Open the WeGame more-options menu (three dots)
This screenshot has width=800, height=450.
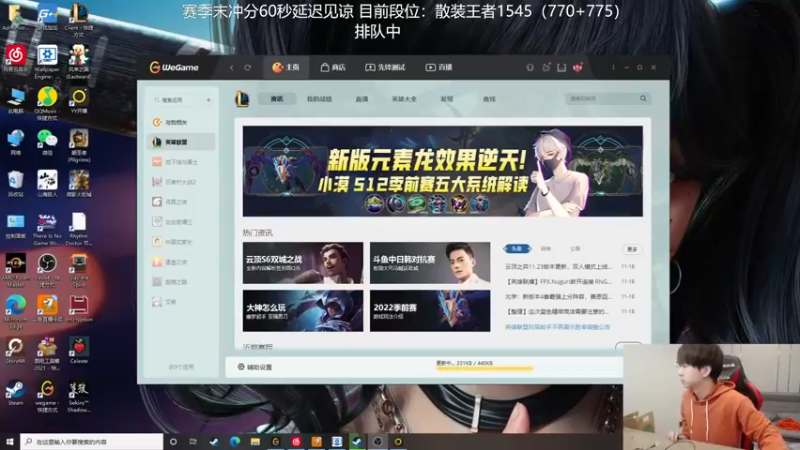point(613,67)
